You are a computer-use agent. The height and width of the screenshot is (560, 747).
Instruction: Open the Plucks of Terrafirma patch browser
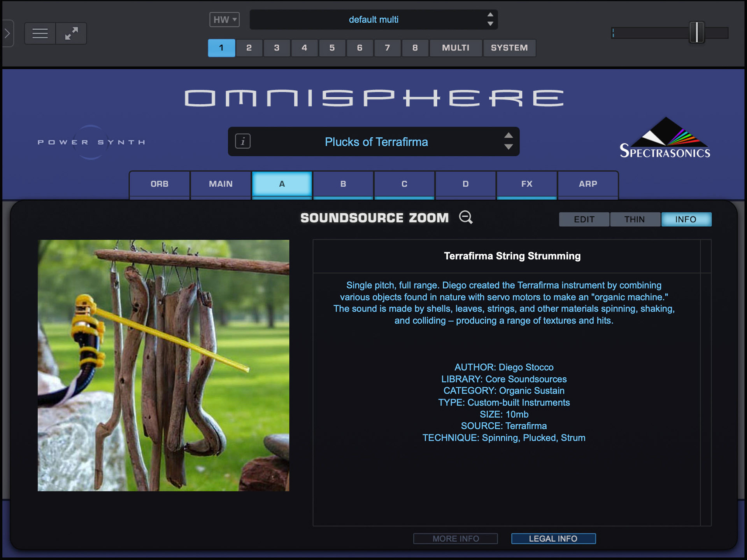click(x=376, y=142)
